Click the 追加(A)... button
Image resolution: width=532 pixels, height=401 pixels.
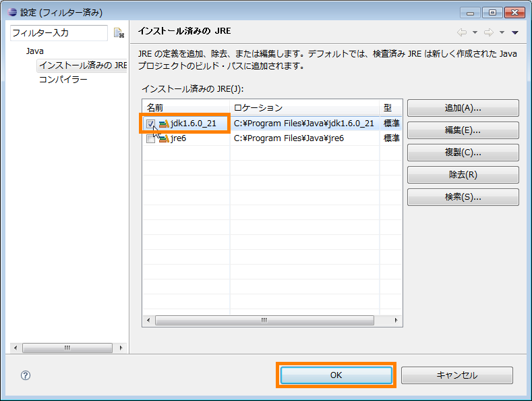point(463,108)
